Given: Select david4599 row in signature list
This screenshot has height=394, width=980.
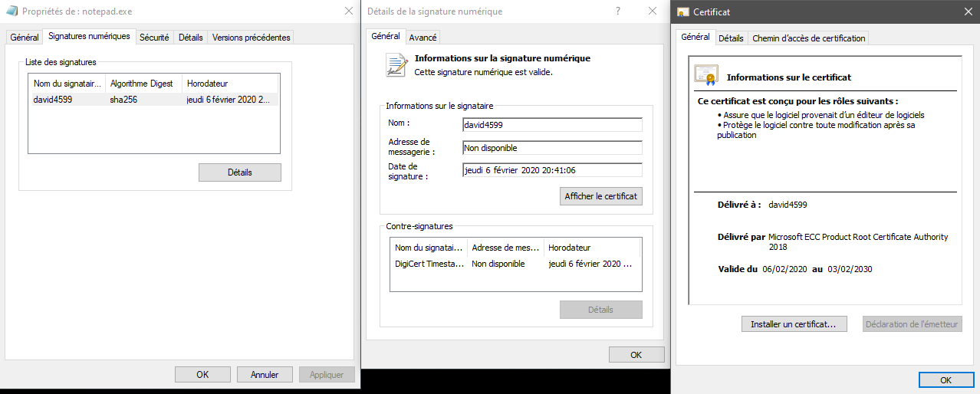Looking at the screenshot, I should point(153,100).
